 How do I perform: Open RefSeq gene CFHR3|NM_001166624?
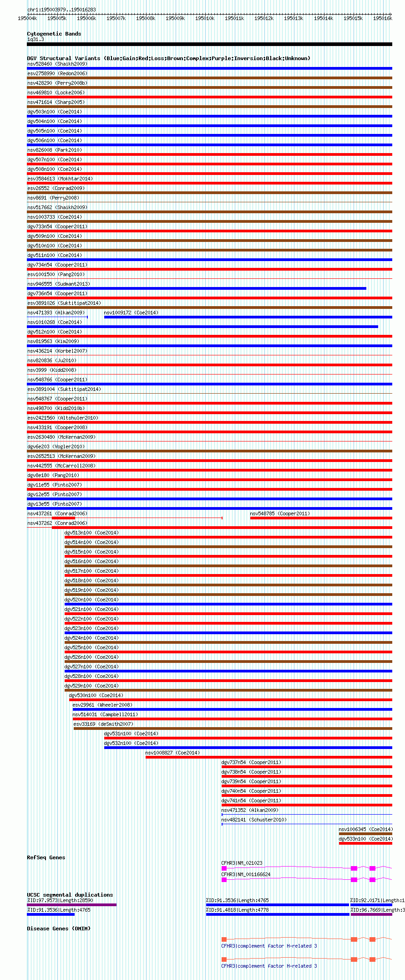(x=246, y=874)
